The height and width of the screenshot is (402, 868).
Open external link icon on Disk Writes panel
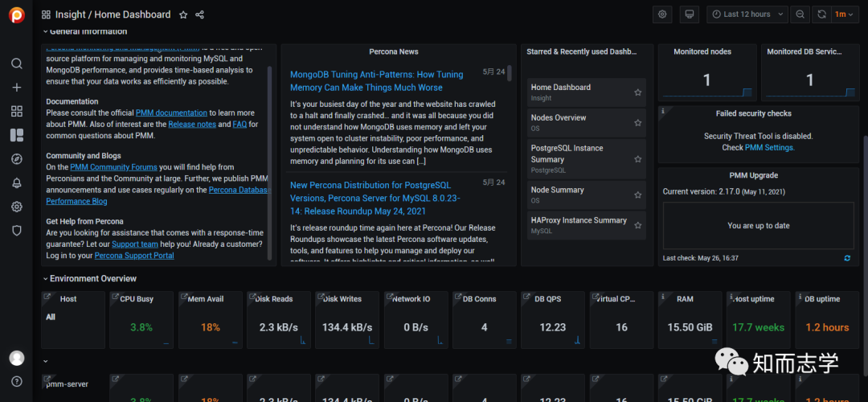point(321,297)
